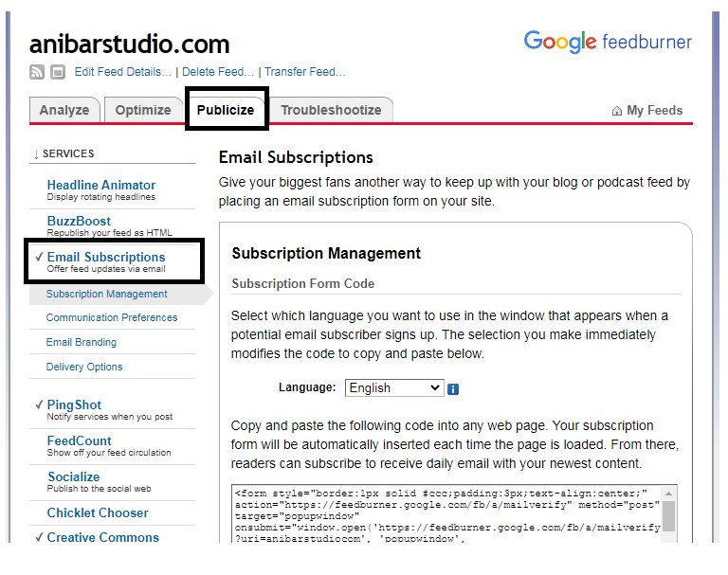Select the Publicize tab
The height and width of the screenshot is (575, 728).
coord(226,110)
